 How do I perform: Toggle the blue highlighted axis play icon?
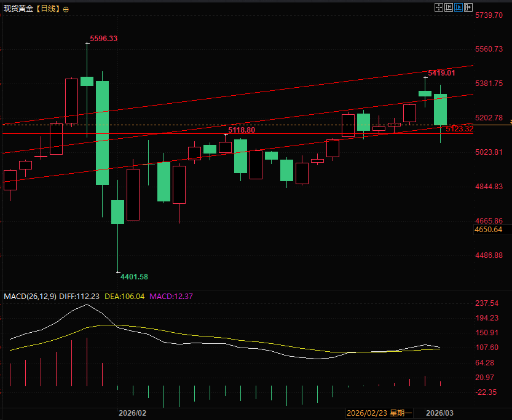tap(459, 7)
